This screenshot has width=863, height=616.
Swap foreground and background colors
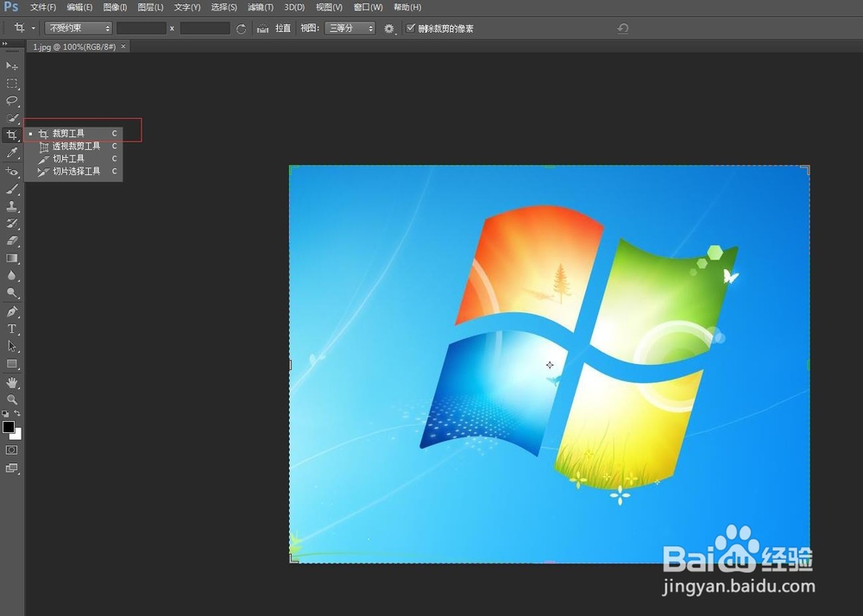coord(17,413)
